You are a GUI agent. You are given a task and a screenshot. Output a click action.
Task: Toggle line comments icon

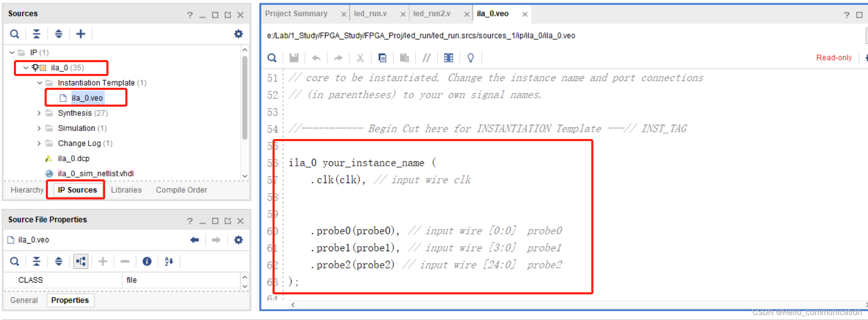point(426,58)
